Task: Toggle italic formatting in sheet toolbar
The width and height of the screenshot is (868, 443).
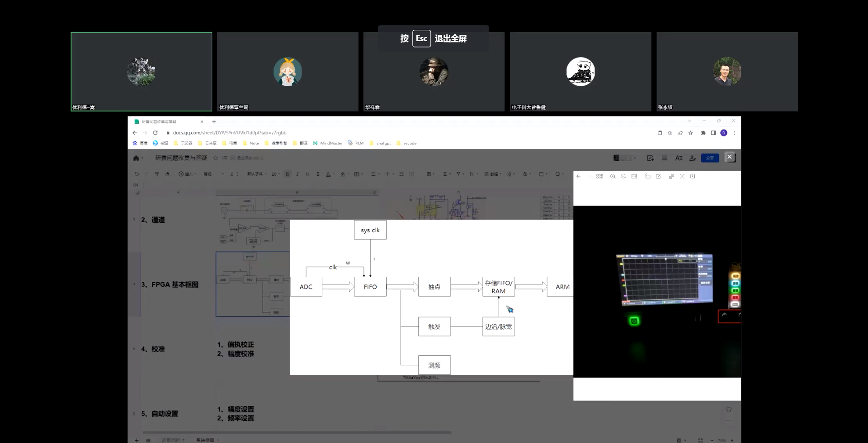Action: click(297, 174)
